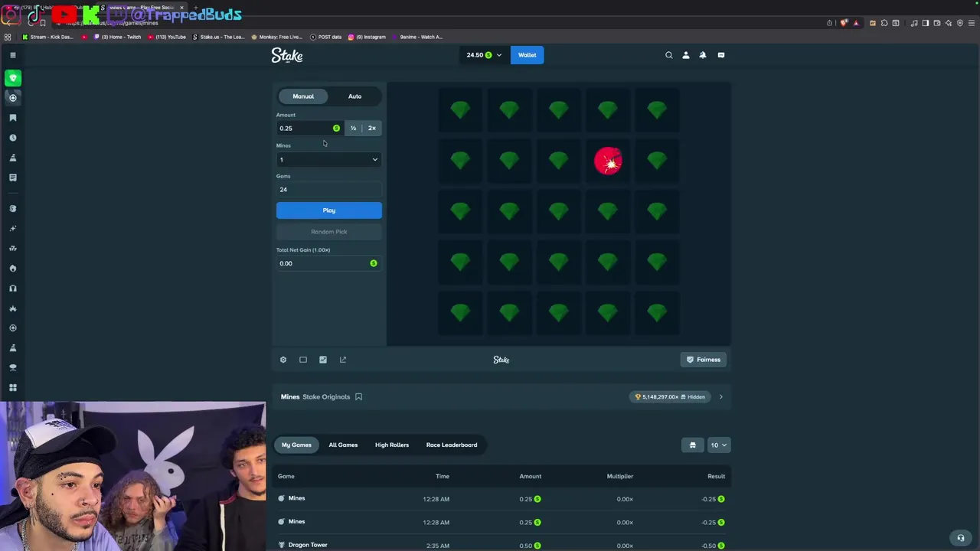Viewport: 980px width, 551px height.
Task: Click the 2:35 AM time cell
Action: [436, 546]
